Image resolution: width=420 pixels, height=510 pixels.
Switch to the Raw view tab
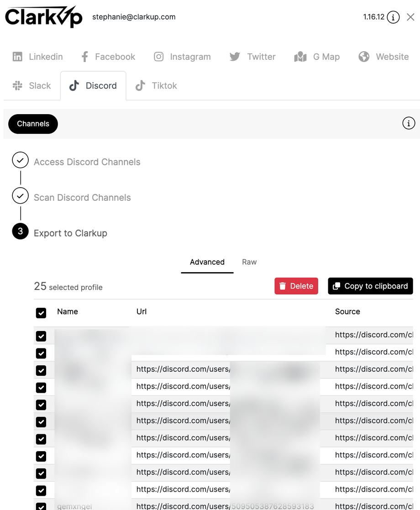[249, 262]
